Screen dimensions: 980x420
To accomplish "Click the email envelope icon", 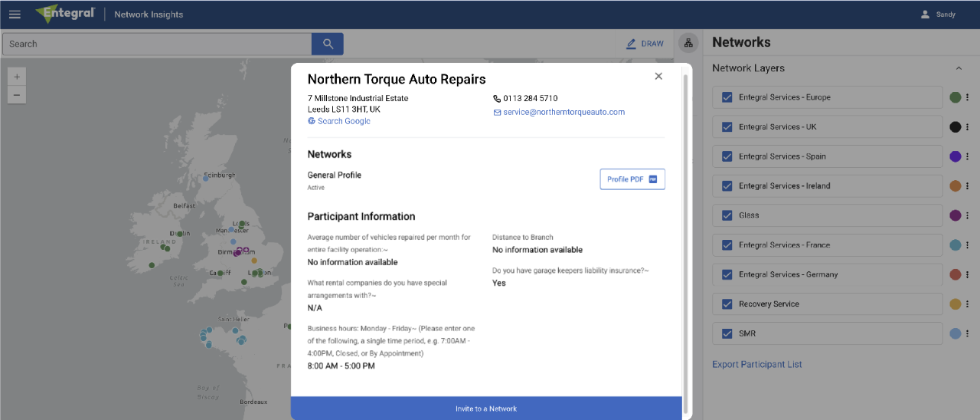I will (x=497, y=113).
